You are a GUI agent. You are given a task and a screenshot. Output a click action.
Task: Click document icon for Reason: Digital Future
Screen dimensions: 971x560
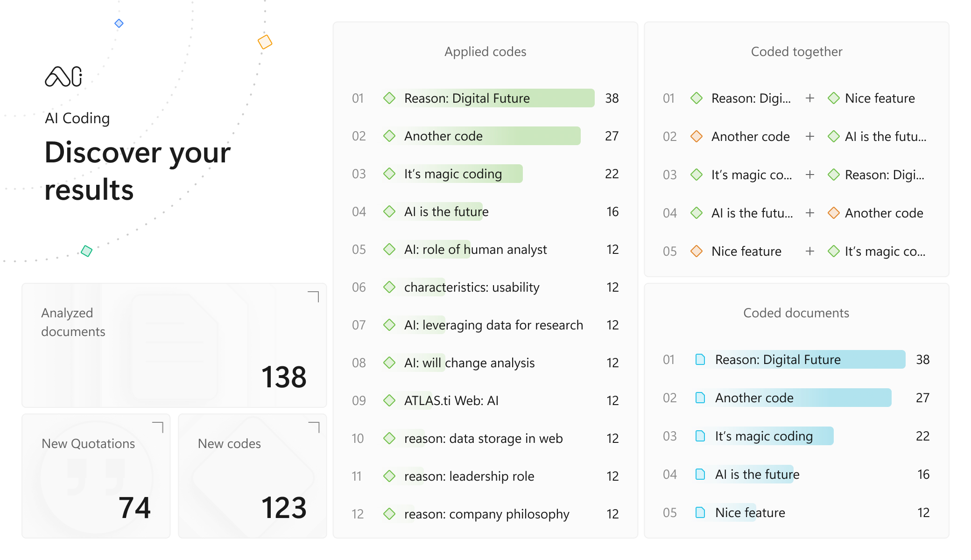click(x=700, y=359)
